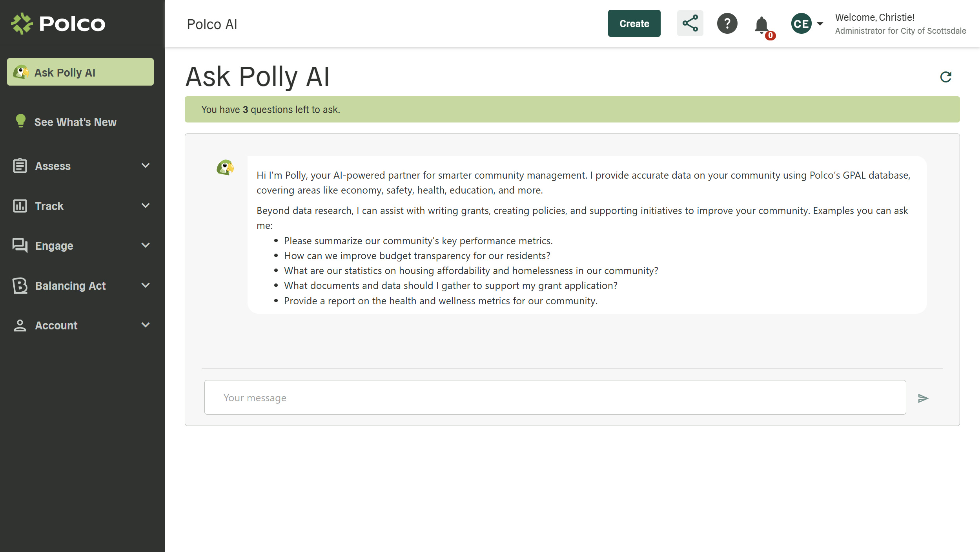Click the Ask Polly AI icon in sidebar
Screen dimensions: 980x552
(x=22, y=72)
